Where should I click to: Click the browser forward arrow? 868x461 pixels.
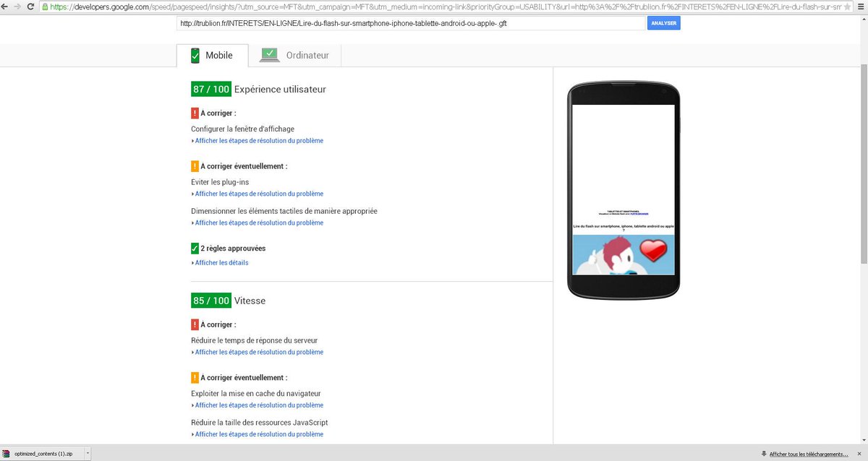(x=17, y=7)
